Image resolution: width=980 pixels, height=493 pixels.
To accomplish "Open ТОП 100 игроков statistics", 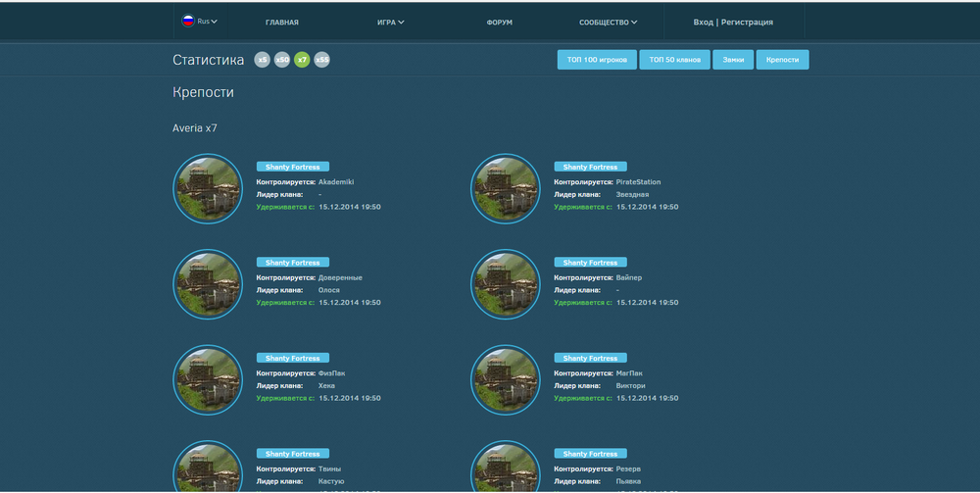I will [597, 60].
